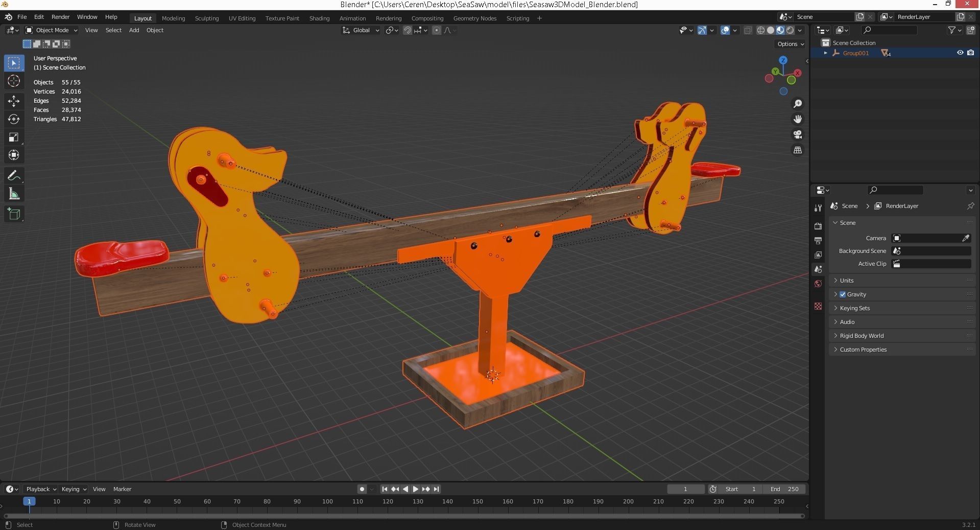980x530 pixels.
Task: Toggle snapping magnet
Action: tap(407, 30)
